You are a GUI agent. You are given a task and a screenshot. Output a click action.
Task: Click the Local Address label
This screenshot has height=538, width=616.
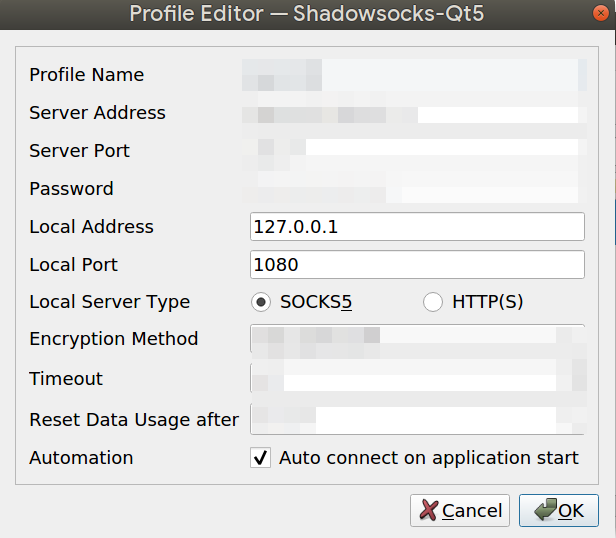92,227
